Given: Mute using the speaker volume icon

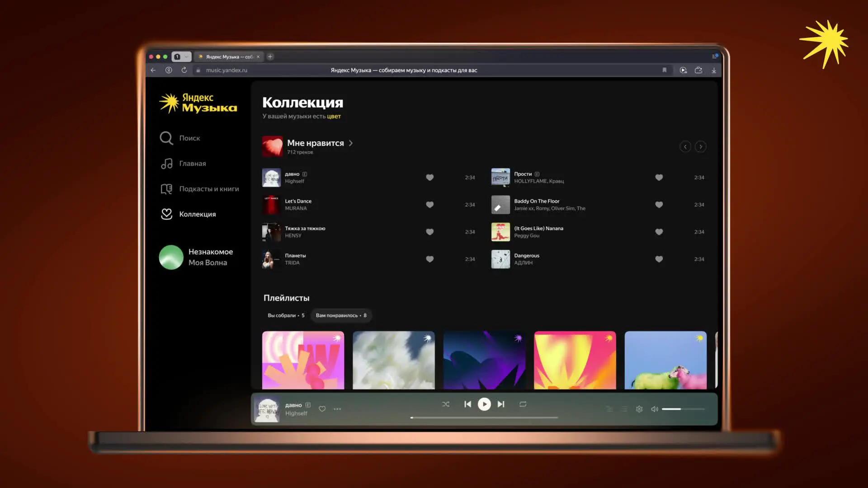Looking at the screenshot, I should click(654, 409).
